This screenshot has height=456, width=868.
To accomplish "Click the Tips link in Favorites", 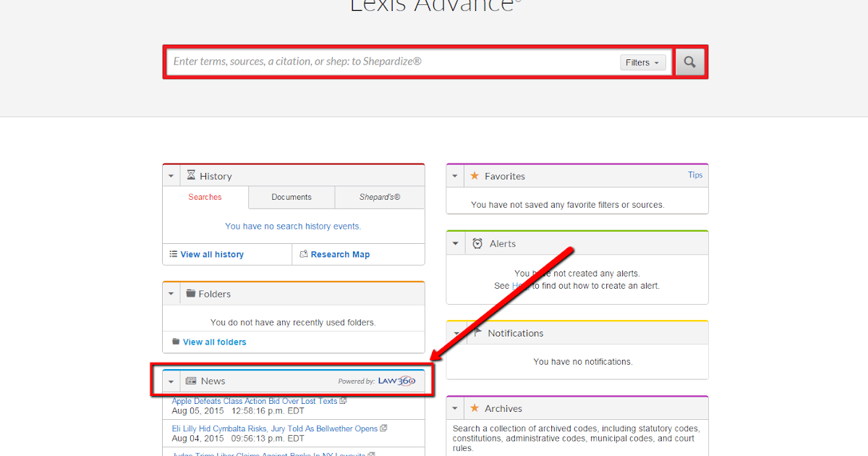I will [x=695, y=175].
